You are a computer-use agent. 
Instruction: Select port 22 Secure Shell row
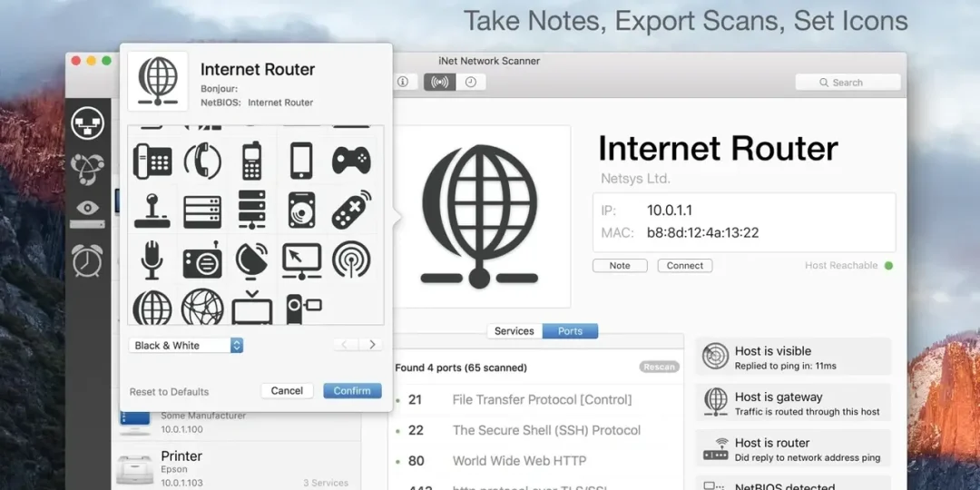(x=534, y=430)
